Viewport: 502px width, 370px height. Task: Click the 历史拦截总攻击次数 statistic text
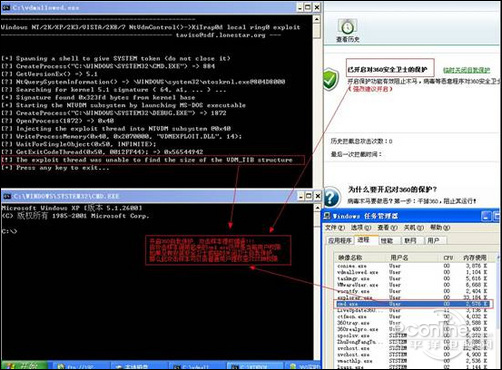[361, 141]
